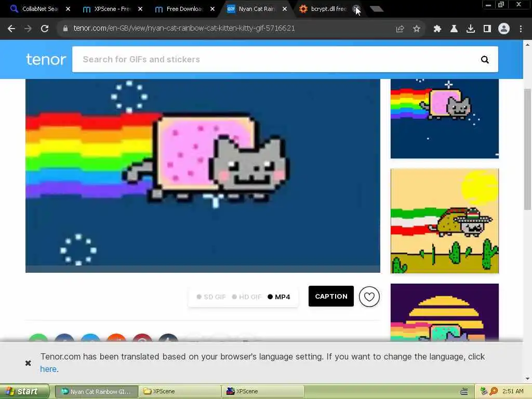Open a new browser tab

tap(377, 9)
